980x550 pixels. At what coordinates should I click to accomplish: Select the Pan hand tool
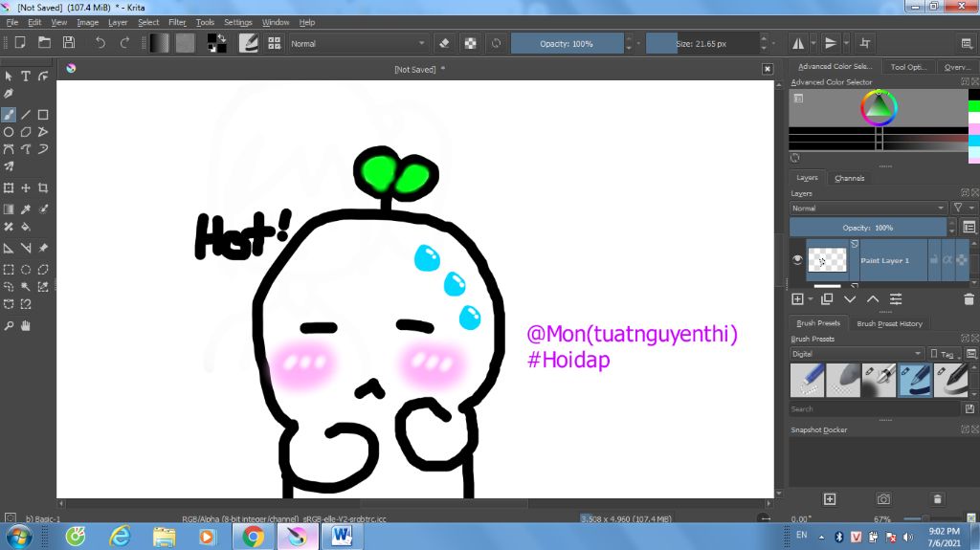(x=26, y=325)
